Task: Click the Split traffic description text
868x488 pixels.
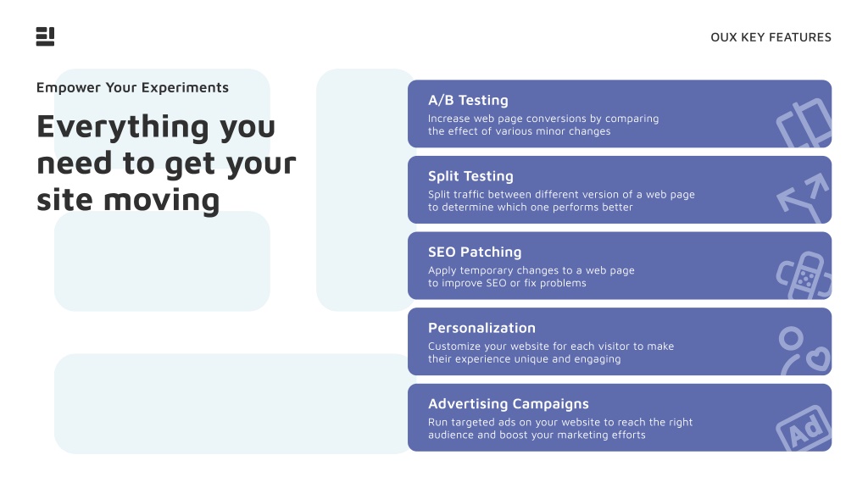Action: pos(561,201)
